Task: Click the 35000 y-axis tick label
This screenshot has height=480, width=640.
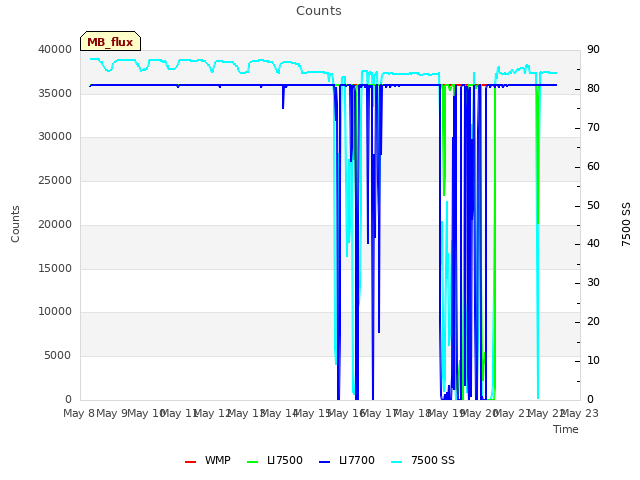Action: [55, 93]
